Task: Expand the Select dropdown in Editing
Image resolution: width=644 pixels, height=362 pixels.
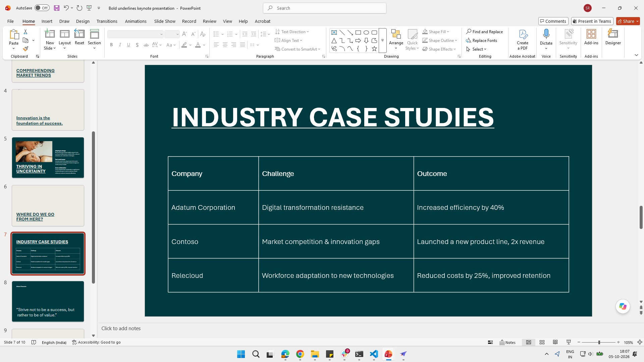Action: 476,49
